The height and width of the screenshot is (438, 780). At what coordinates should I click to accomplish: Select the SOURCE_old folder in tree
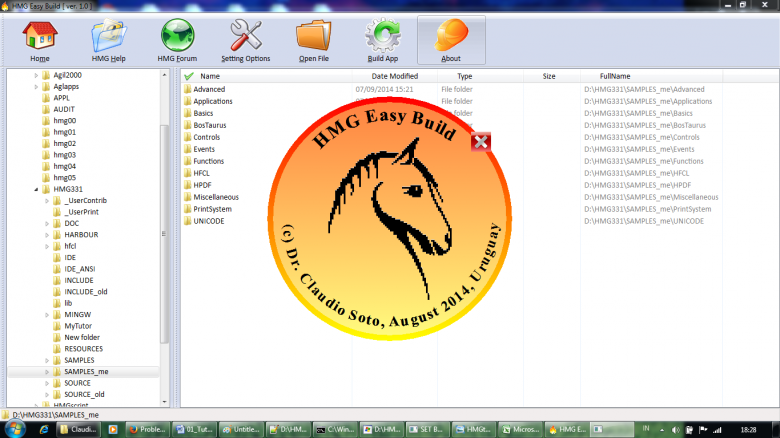84,395
